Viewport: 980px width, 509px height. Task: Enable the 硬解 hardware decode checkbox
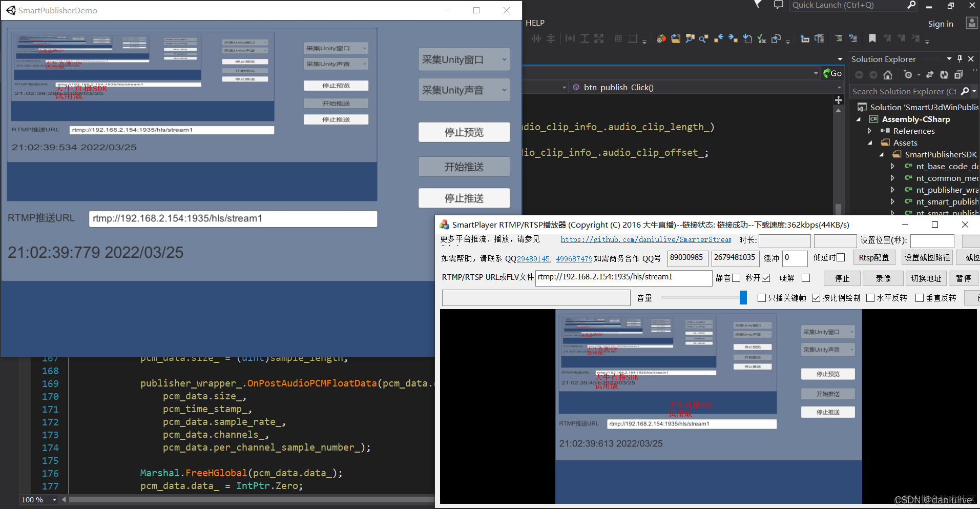coord(806,278)
